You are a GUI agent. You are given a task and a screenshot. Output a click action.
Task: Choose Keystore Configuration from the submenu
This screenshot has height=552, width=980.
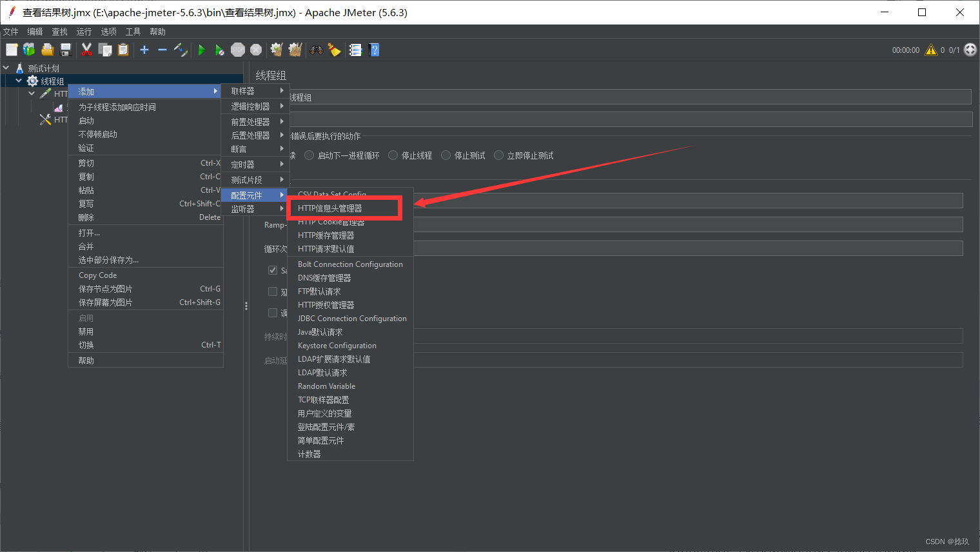point(350,346)
